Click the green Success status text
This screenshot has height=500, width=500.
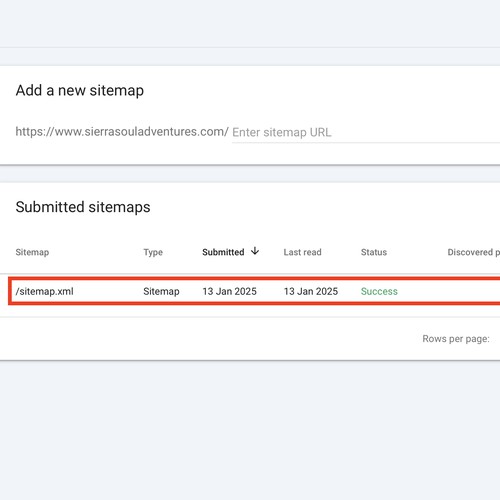[379, 291]
